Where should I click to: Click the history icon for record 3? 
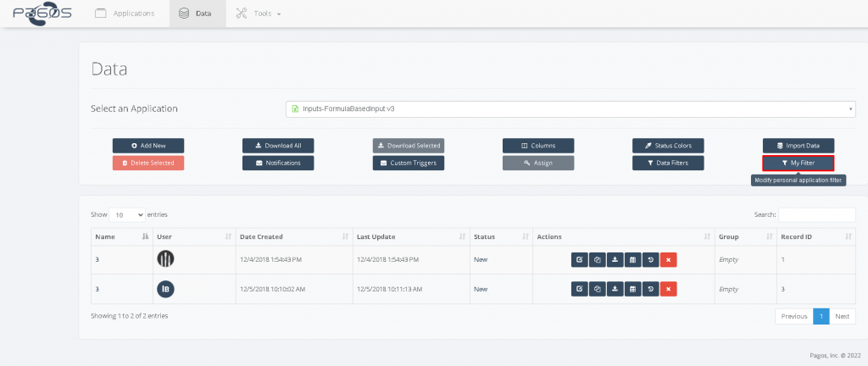coord(650,289)
